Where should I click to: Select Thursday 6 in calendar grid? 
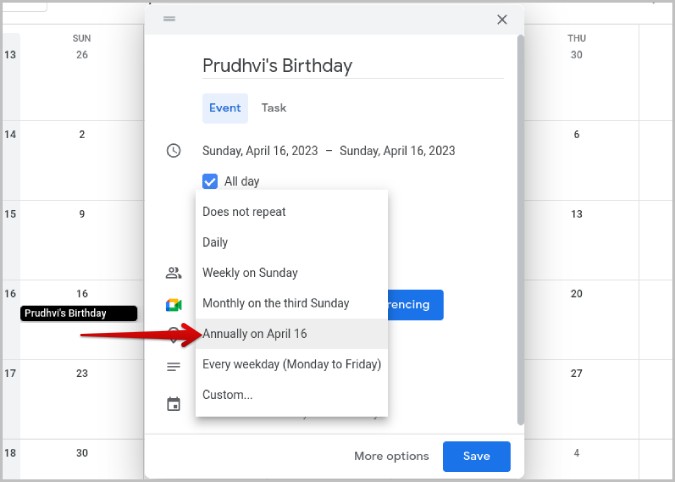pyautogui.click(x=576, y=134)
